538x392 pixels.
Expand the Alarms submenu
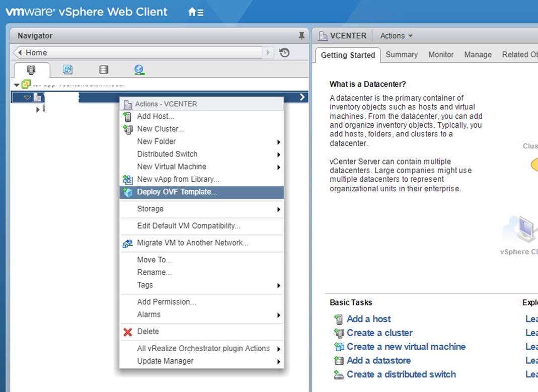[279, 315]
